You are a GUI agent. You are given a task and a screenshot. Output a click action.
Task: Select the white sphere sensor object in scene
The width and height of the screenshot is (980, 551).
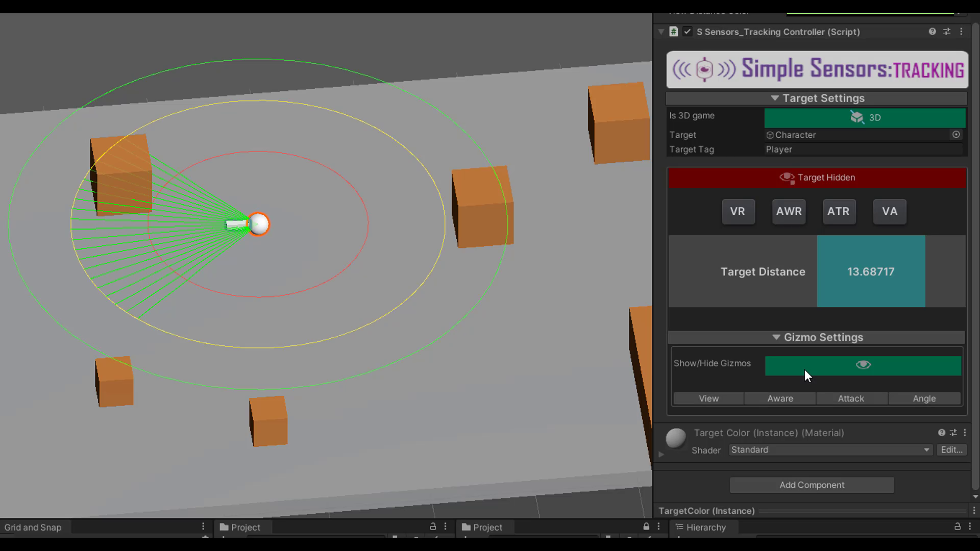point(259,224)
